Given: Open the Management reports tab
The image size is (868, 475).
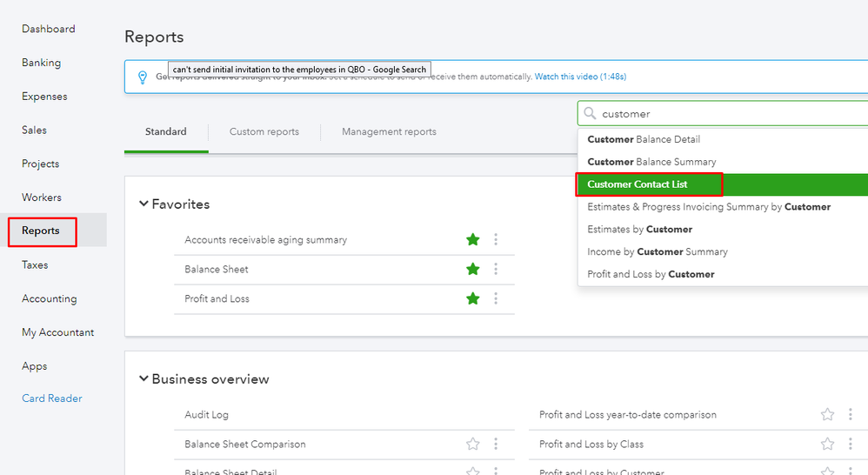Looking at the screenshot, I should (389, 132).
